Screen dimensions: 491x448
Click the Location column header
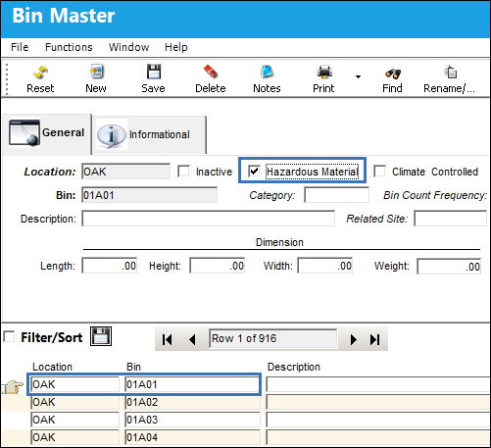[52, 367]
